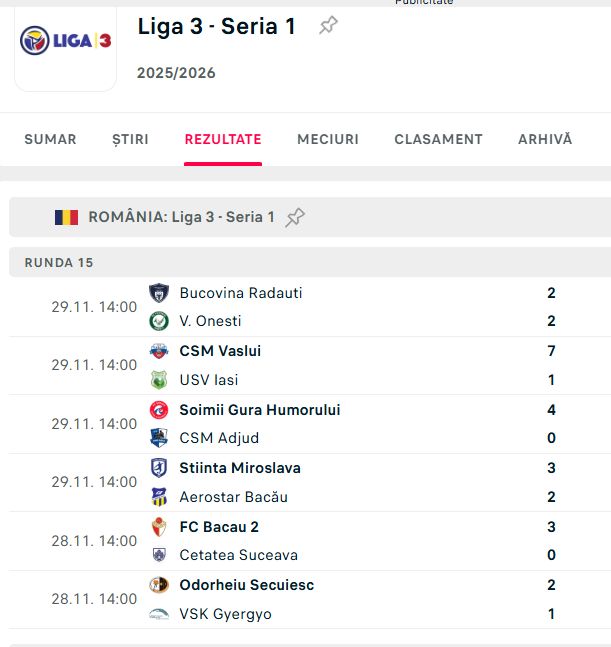
Task: Click the Romania flag icon
Action: [66, 217]
